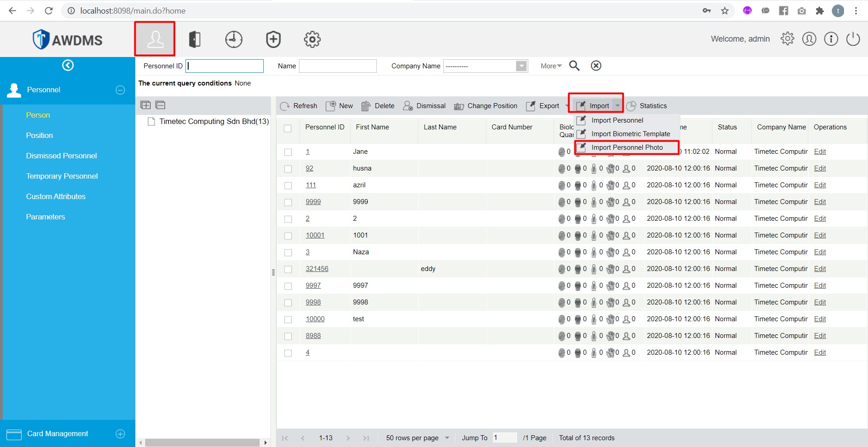Open the System gear module icon
The height and width of the screenshot is (447, 868).
click(312, 39)
